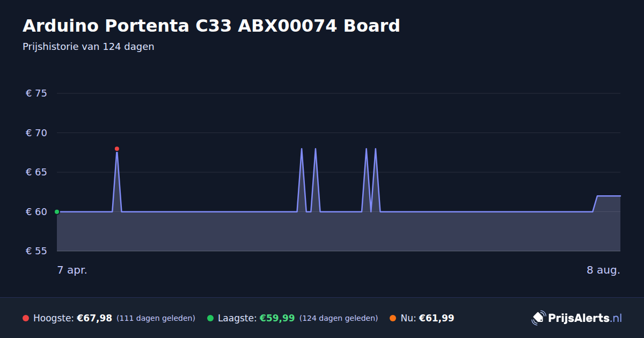The height and width of the screenshot is (338, 644).
Task: Select the € 70 axis label
Action: point(36,133)
